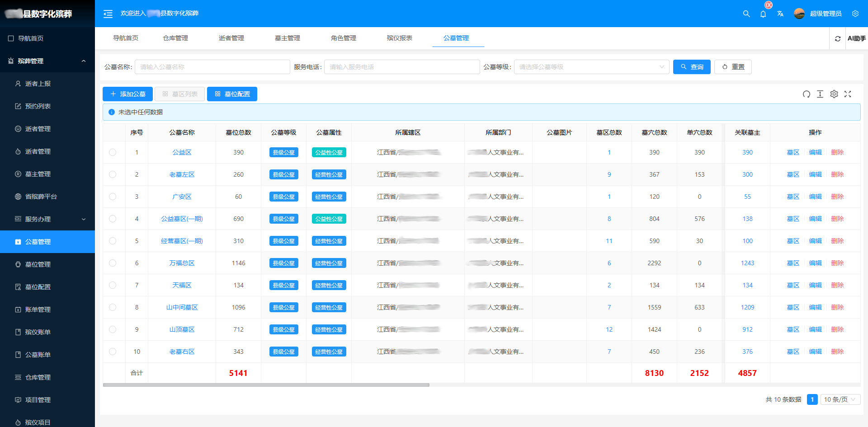Open the page size dropdown showing 10条/页
868x427 pixels.
click(x=840, y=399)
